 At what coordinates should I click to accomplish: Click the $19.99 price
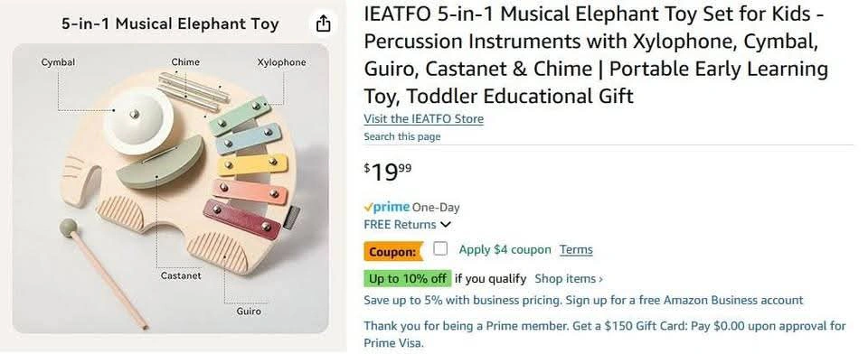click(388, 172)
